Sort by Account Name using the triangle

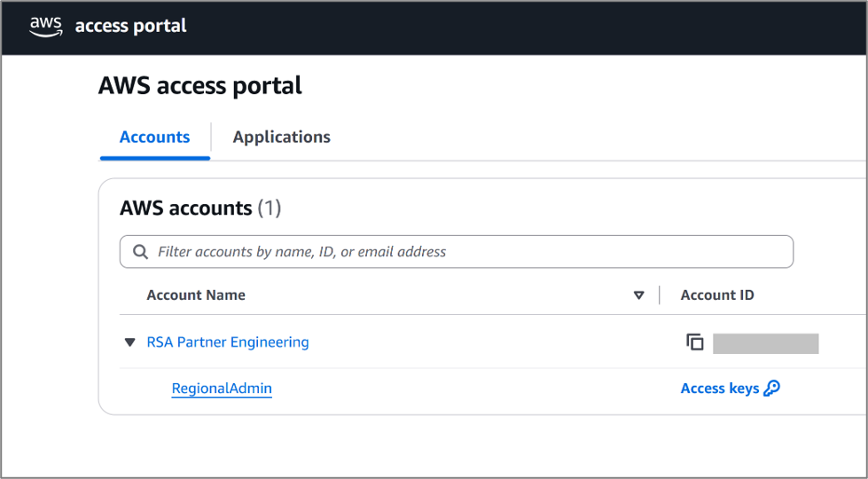639,295
